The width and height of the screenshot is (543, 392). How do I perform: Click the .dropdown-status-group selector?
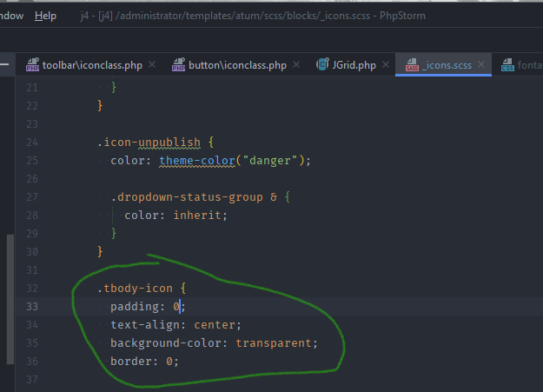click(x=187, y=197)
